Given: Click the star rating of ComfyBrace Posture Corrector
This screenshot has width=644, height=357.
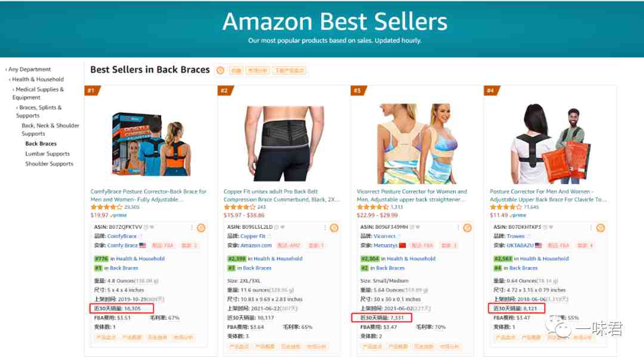Looking at the screenshot, I should pyautogui.click(x=106, y=207).
